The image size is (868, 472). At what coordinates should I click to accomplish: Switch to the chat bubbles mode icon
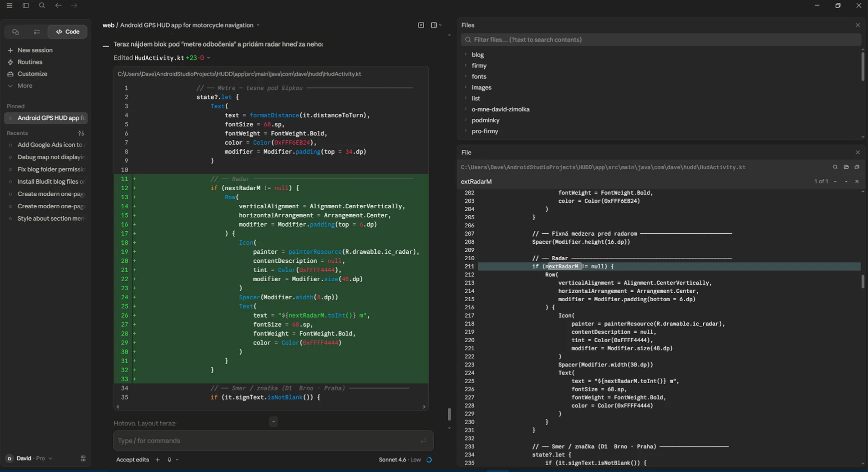click(15, 31)
